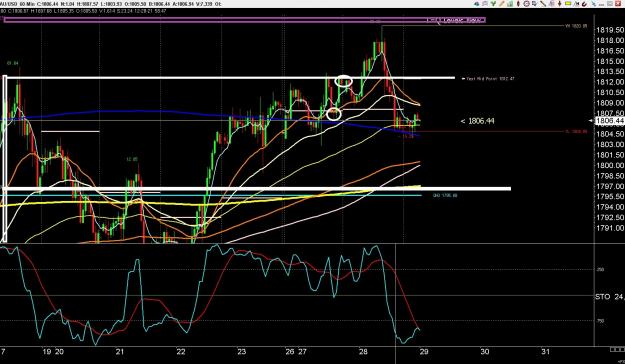Viewport: 625px width, 364px height.
Task: Click date label 21 on time axis
Action: tap(120, 352)
